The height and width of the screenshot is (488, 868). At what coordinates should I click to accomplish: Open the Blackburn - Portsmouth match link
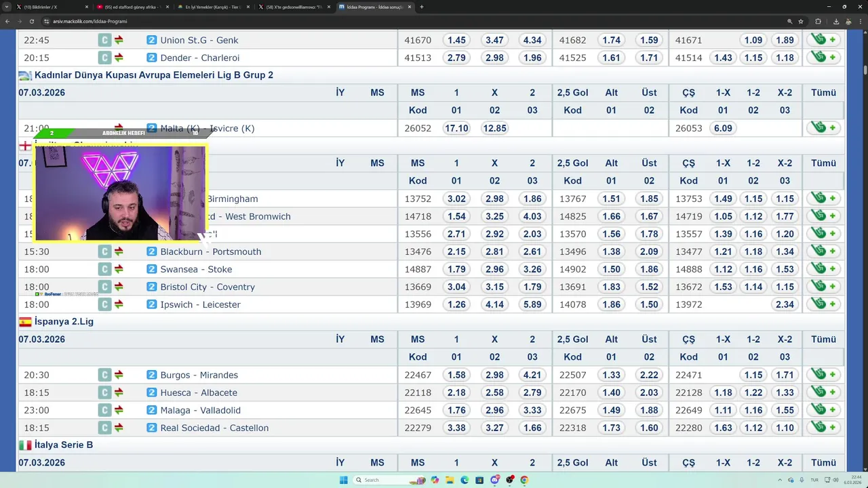(211, 251)
